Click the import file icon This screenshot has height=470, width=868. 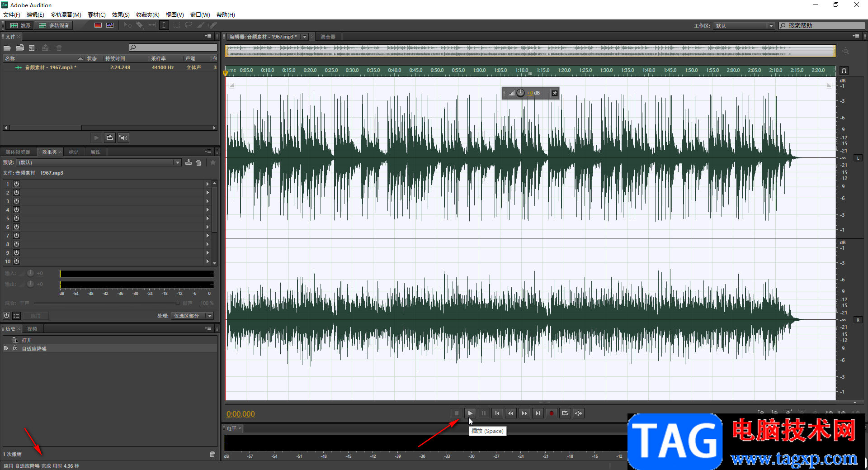click(x=20, y=48)
